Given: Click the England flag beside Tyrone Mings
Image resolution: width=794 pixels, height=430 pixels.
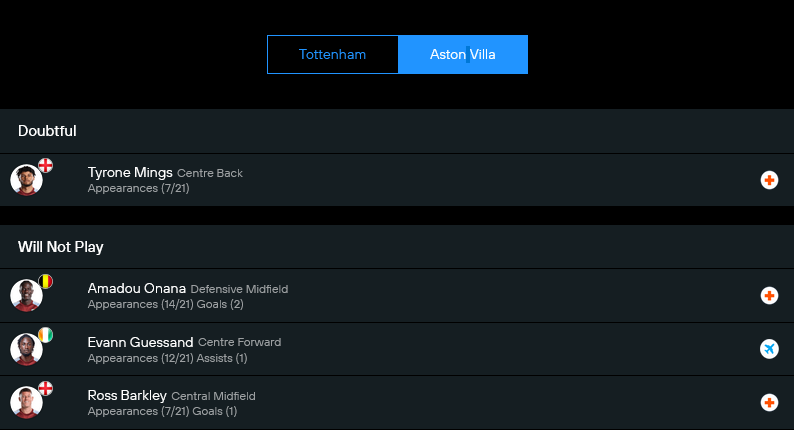Looking at the screenshot, I should pos(46,165).
